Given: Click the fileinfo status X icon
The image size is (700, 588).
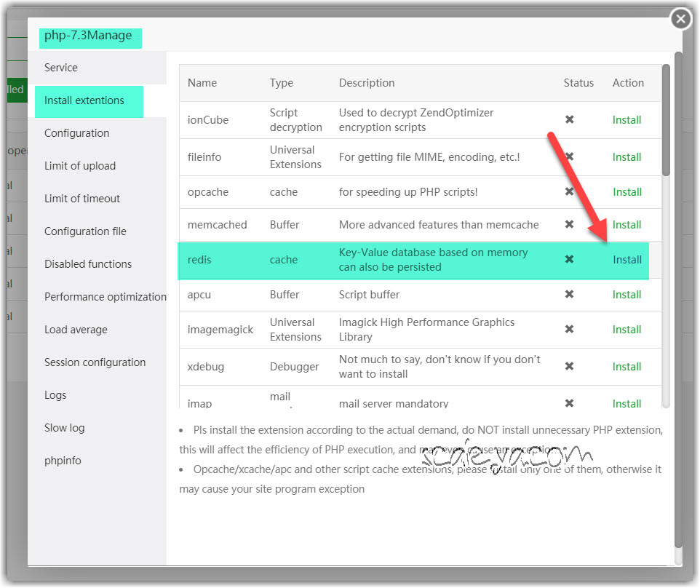Looking at the screenshot, I should (x=570, y=157).
